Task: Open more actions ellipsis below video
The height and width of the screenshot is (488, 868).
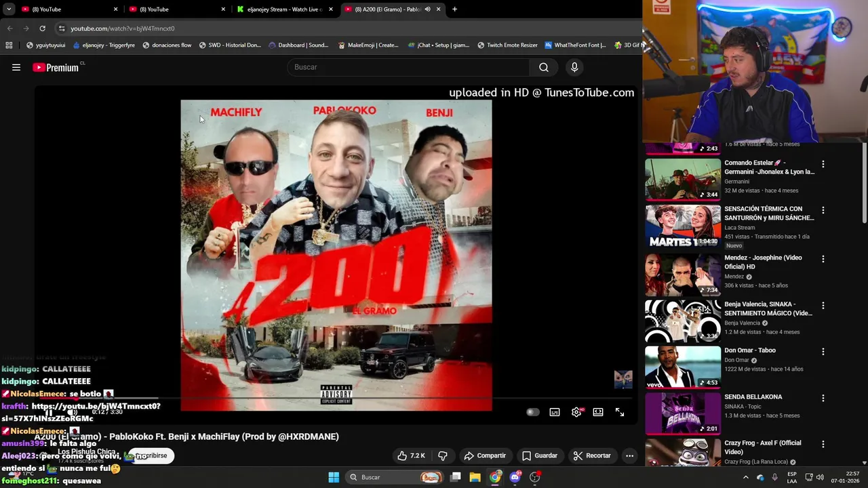Action: [629, 455]
